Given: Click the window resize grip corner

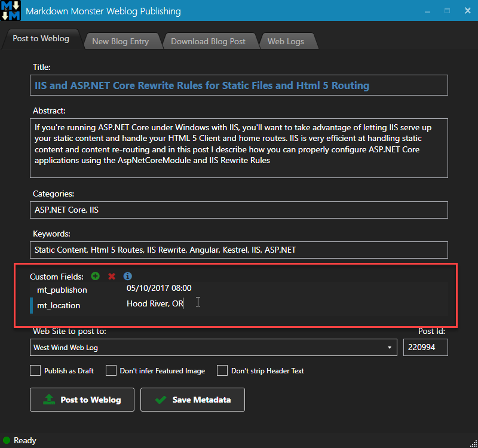Looking at the screenshot, I should click(x=473, y=444).
